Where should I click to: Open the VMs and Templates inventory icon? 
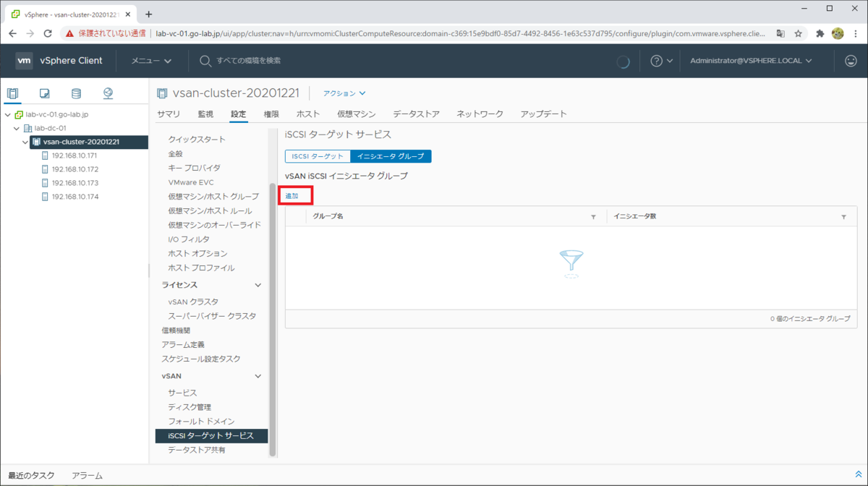45,93
